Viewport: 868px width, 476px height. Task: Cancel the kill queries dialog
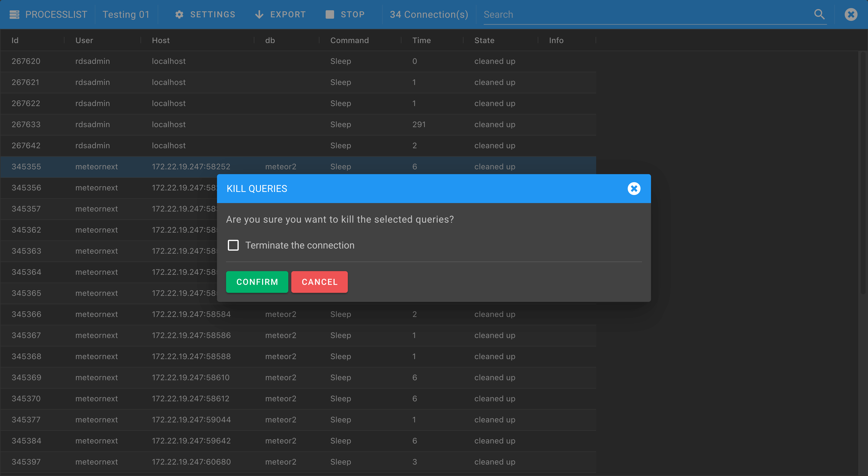coord(319,282)
